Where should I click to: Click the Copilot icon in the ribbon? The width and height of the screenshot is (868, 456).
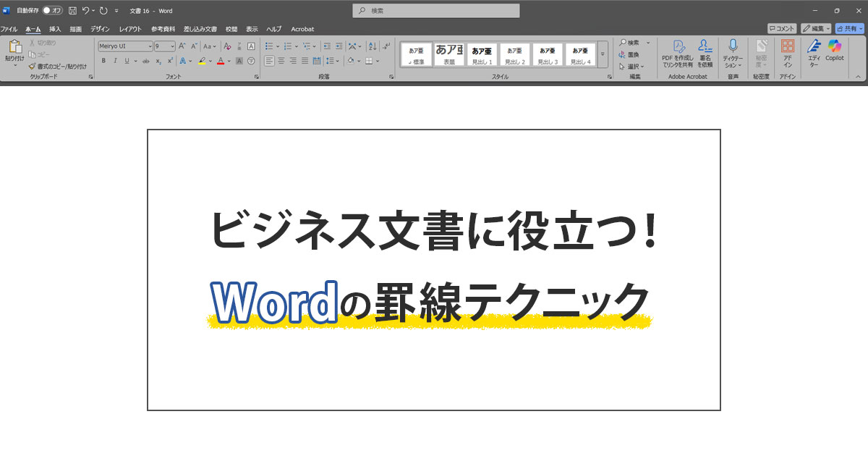click(835, 49)
